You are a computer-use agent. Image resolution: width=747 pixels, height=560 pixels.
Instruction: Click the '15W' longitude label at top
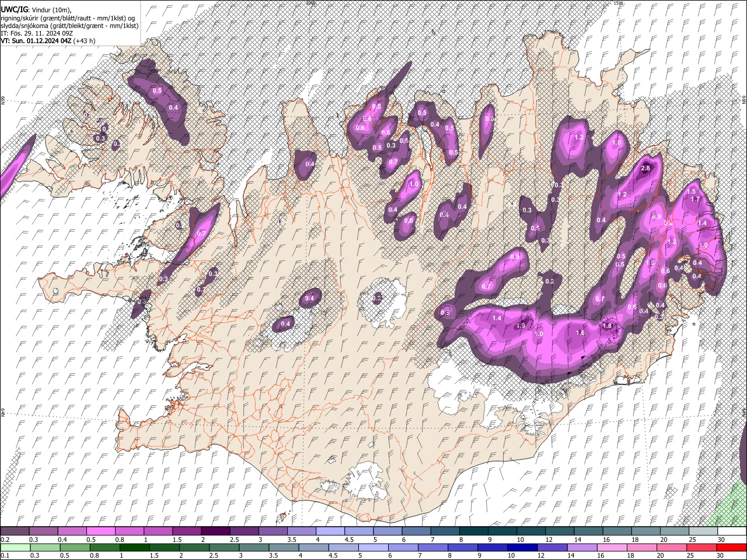point(618,3)
